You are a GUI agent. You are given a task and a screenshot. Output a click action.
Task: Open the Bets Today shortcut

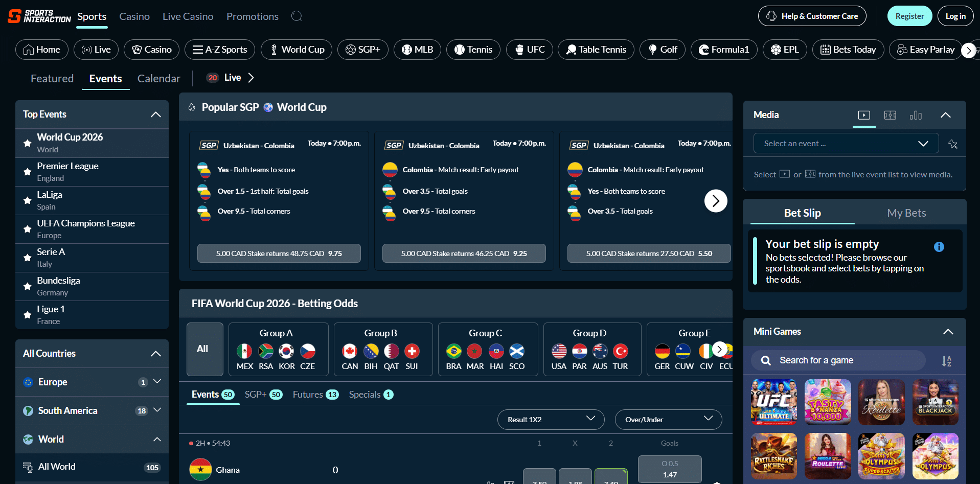tap(848, 50)
